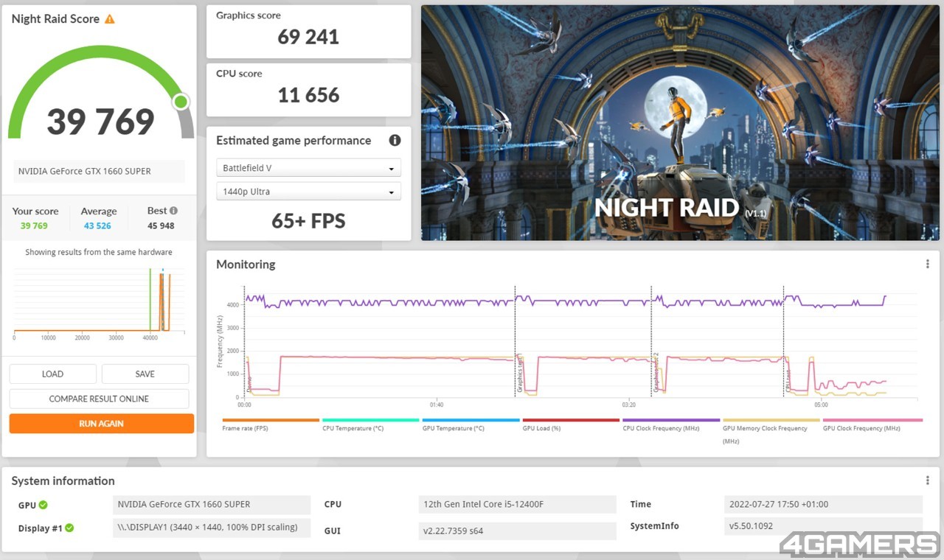
Task: Click the orange RUN AGAIN button
Action: pos(102,424)
